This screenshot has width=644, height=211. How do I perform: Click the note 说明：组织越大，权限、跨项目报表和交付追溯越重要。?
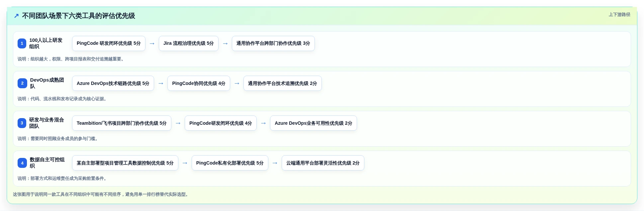point(72,59)
